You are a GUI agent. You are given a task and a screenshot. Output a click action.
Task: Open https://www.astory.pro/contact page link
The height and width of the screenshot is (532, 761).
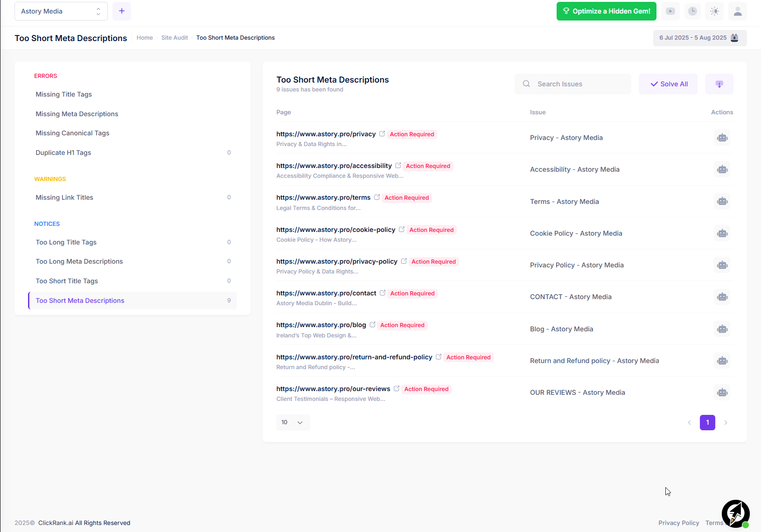point(326,293)
